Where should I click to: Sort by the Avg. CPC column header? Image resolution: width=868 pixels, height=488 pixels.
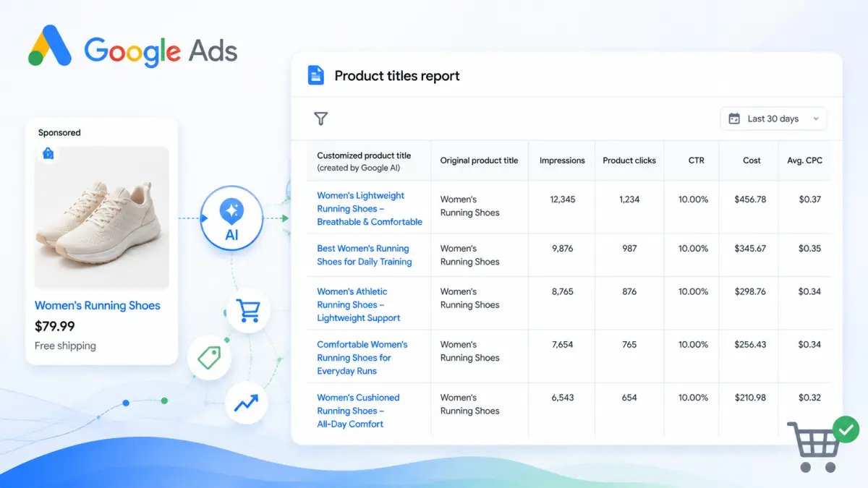[804, 160]
